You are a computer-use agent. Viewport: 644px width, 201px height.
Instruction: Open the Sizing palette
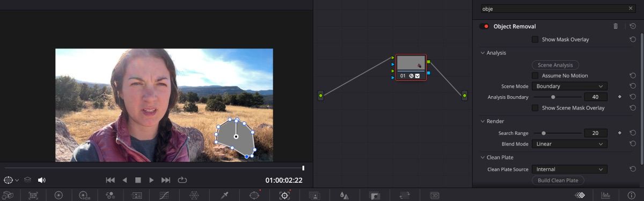point(405,196)
